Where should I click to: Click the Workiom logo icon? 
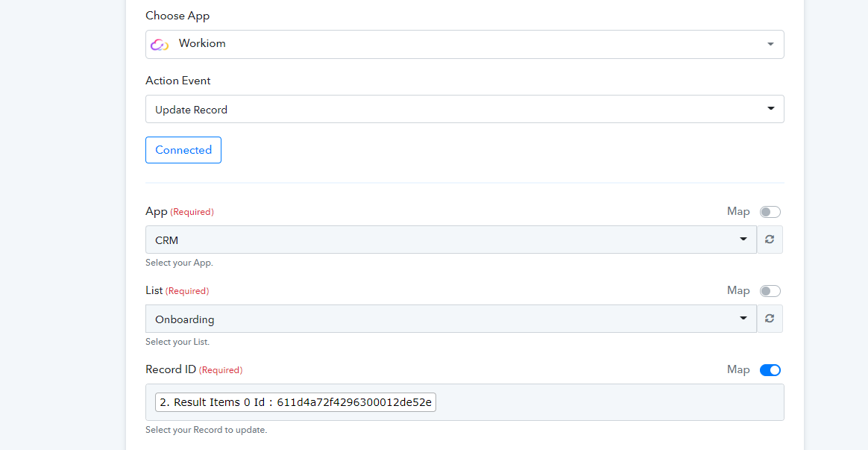point(159,45)
